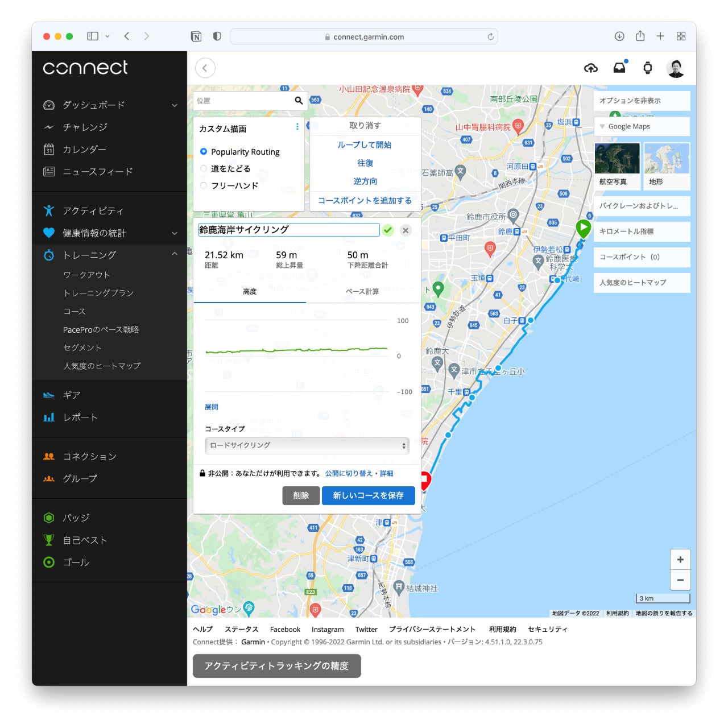Switch to the ペース計算 tab
This screenshot has height=728, width=728.
[x=362, y=292]
